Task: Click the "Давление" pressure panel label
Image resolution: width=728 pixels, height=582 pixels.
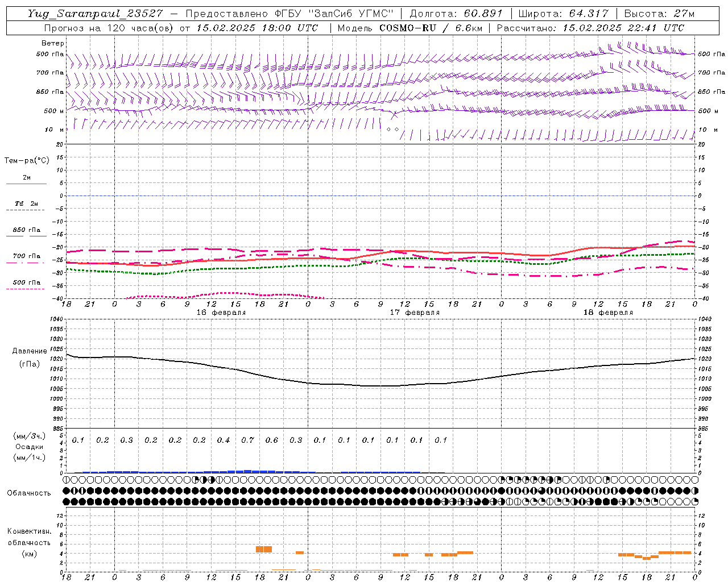Action: point(30,351)
